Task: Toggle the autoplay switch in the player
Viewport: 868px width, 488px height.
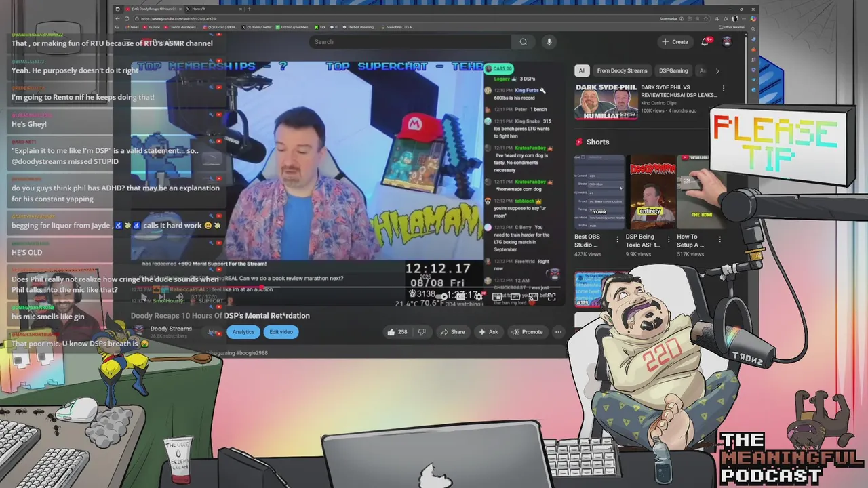Action: click(442, 297)
